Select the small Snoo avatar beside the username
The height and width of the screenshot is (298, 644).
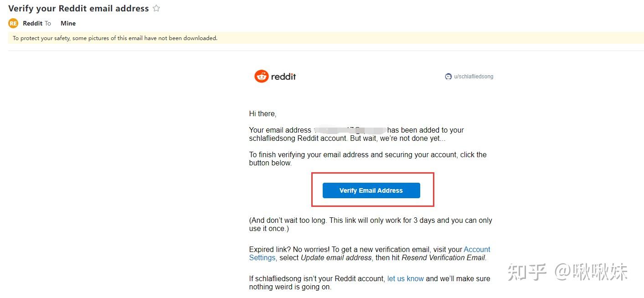point(448,76)
